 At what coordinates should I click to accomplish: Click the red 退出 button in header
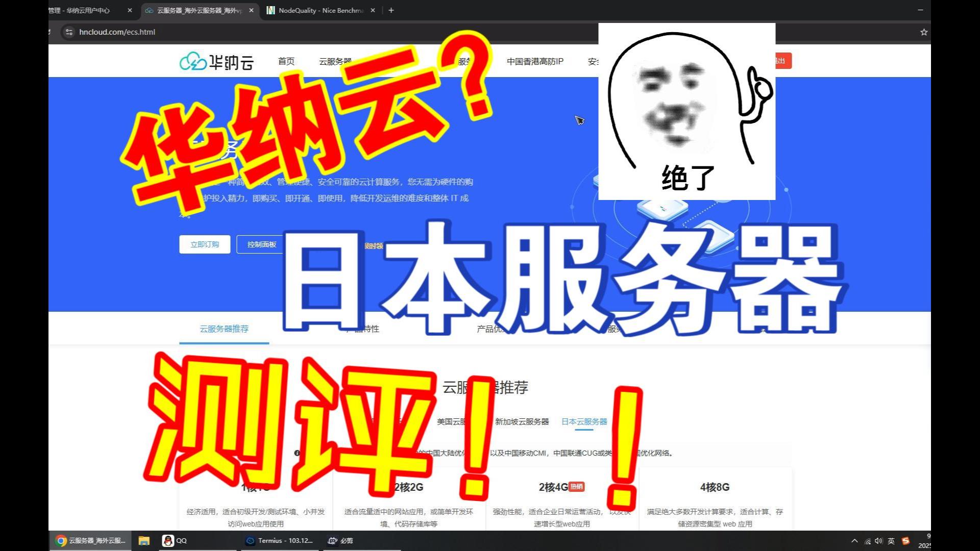(x=783, y=61)
